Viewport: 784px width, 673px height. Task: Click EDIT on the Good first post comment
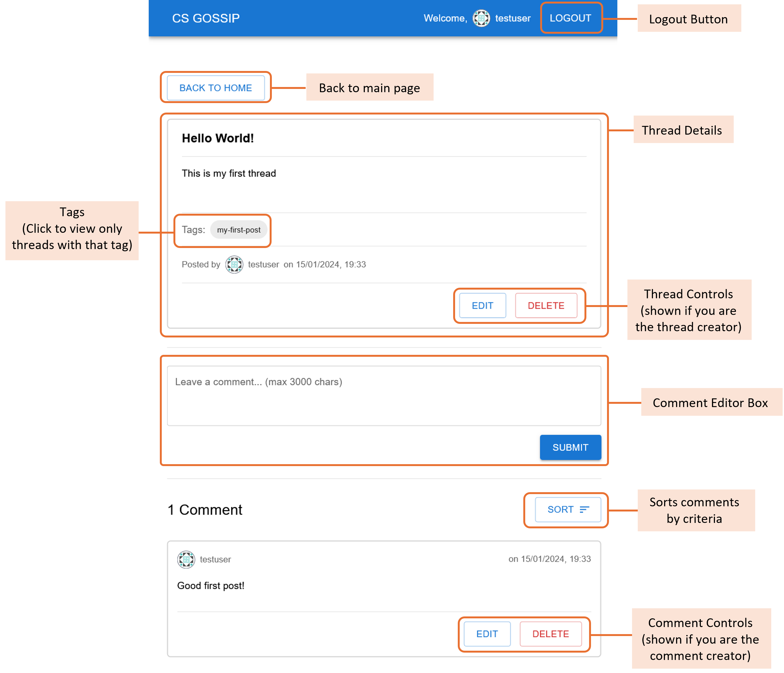coord(487,634)
